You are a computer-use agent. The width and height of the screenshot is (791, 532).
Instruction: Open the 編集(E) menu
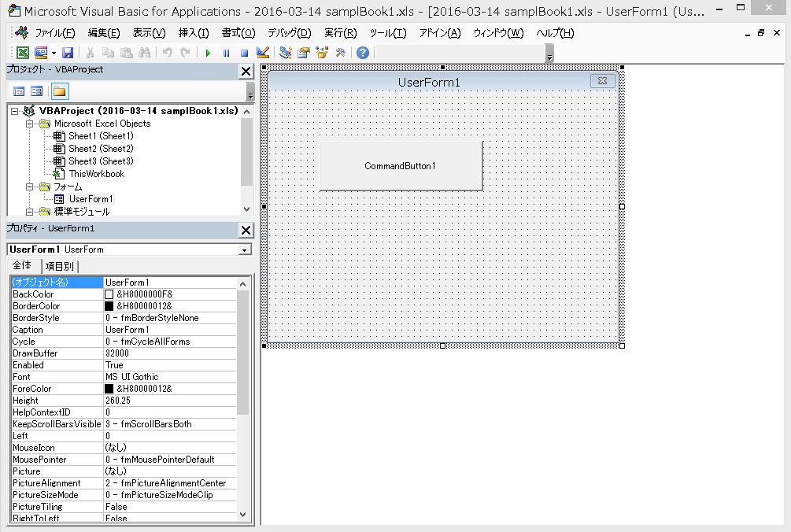[103, 33]
